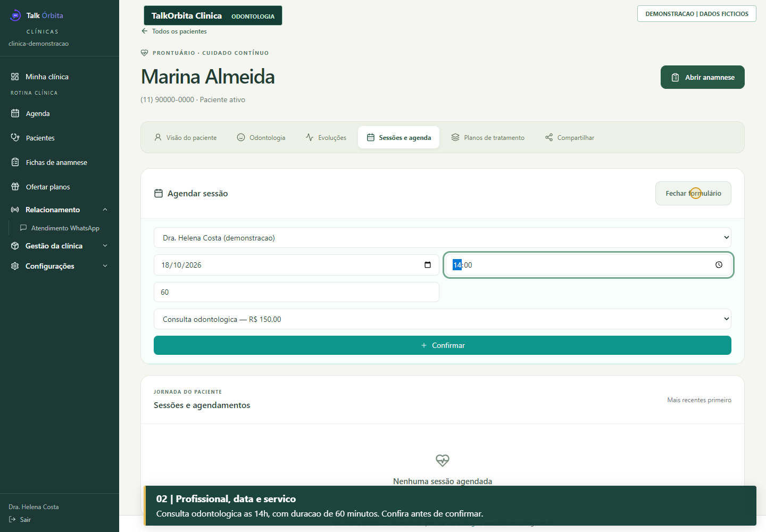Click the duration field showing 60
Screen dimensions: 766x532
pos(296,292)
